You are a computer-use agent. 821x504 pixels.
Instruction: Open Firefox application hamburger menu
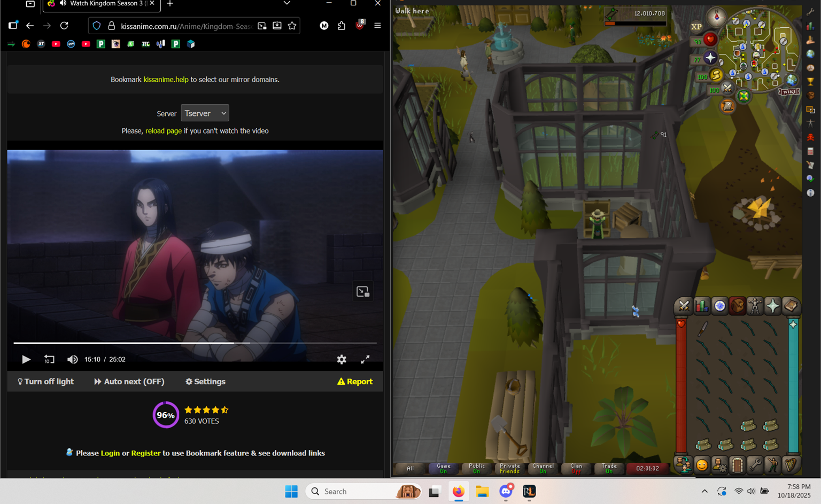click(x=377, y=26)
